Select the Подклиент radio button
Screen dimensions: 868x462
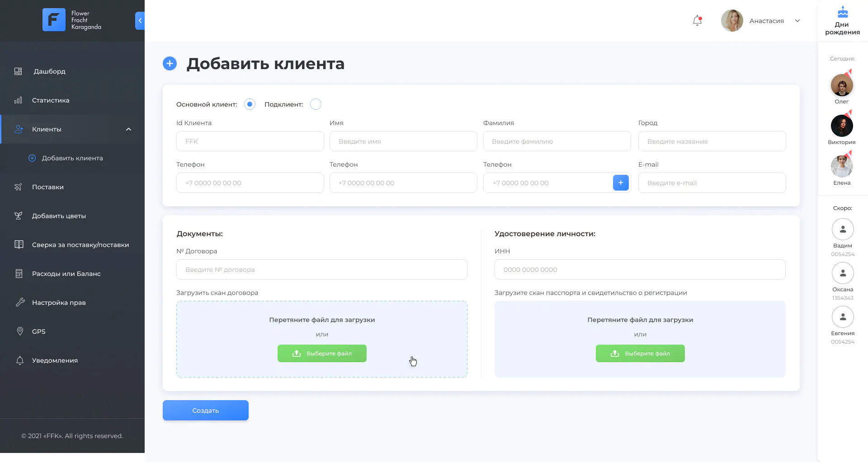click(x=316, y=104)
